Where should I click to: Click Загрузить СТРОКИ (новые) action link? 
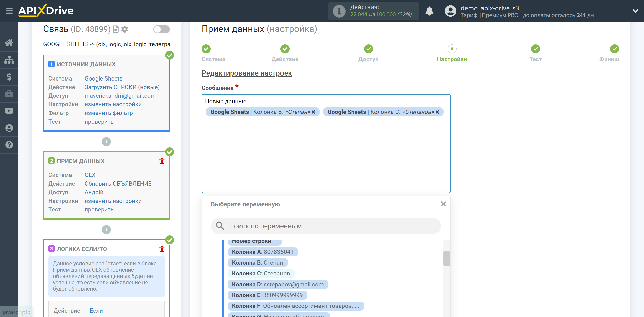pos(122,87)
